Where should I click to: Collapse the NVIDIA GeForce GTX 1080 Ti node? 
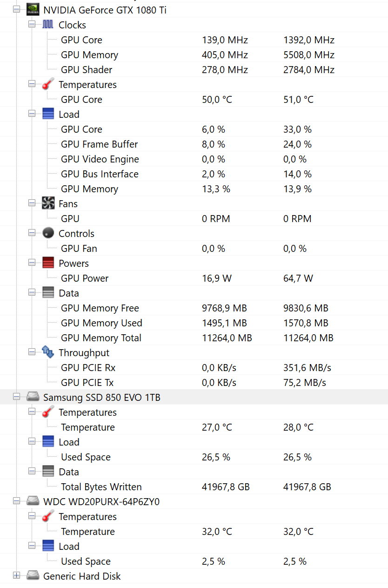click(17, 9)
